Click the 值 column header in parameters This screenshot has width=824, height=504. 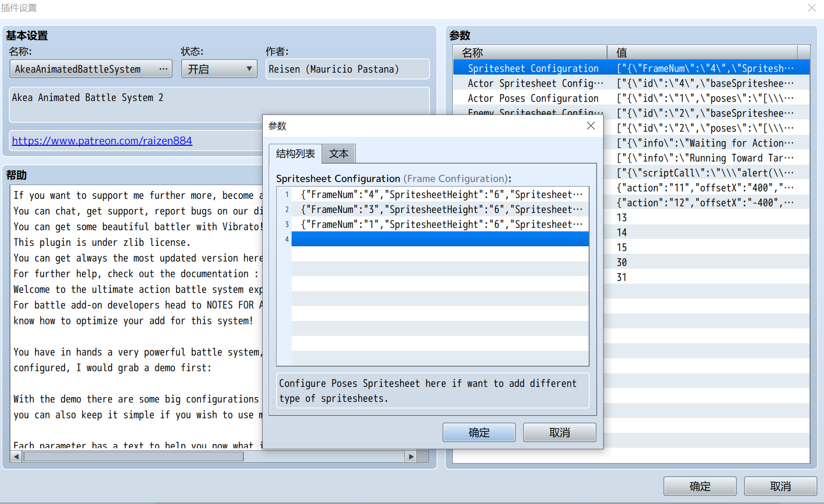click(702, 52)
